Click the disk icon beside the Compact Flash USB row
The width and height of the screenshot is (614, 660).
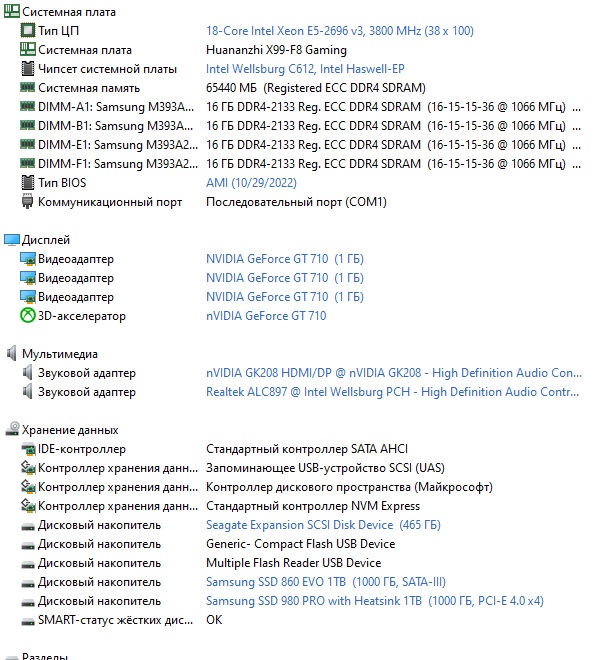[28, 545]
